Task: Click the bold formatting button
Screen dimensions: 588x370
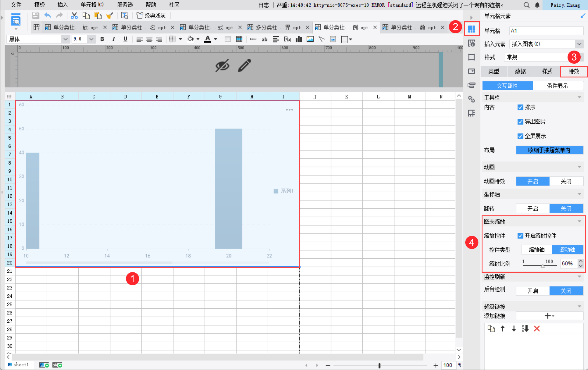Action: coord(102,39)
